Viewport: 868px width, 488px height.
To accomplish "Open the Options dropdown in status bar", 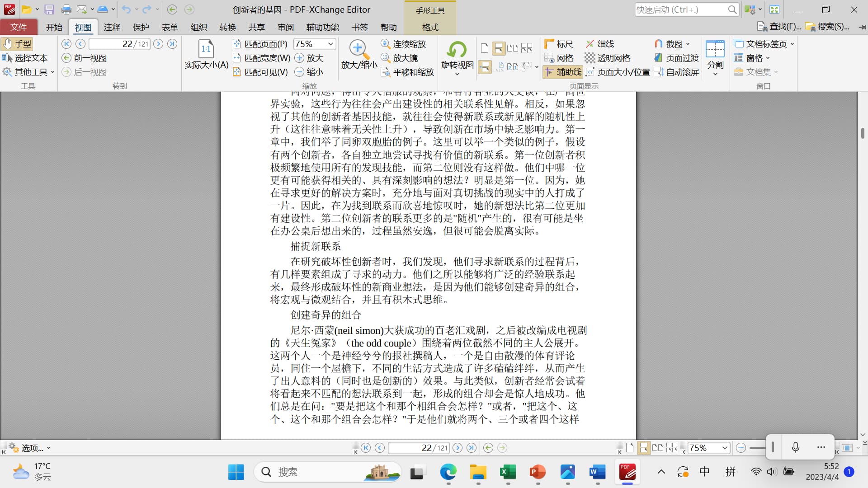I will (30, 448).
